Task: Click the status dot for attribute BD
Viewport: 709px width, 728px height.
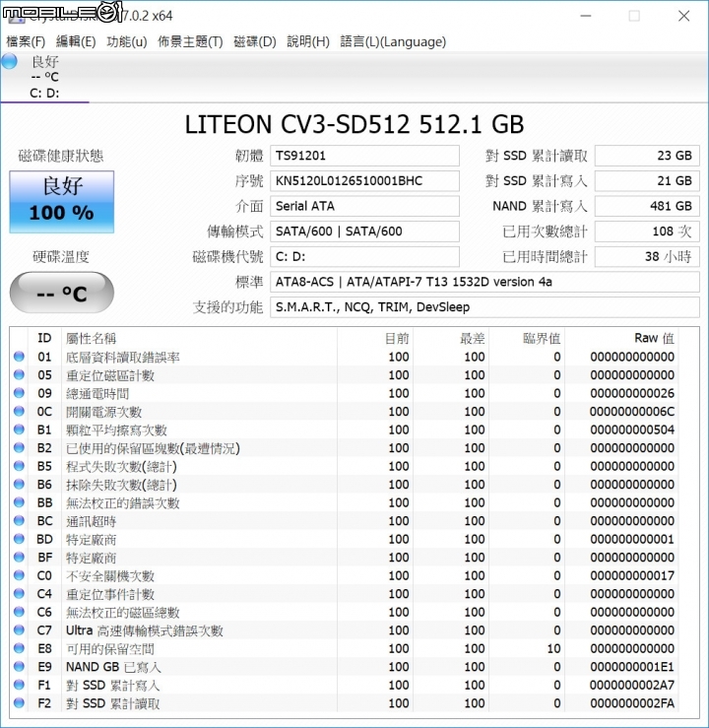Action: click(19, 539)
